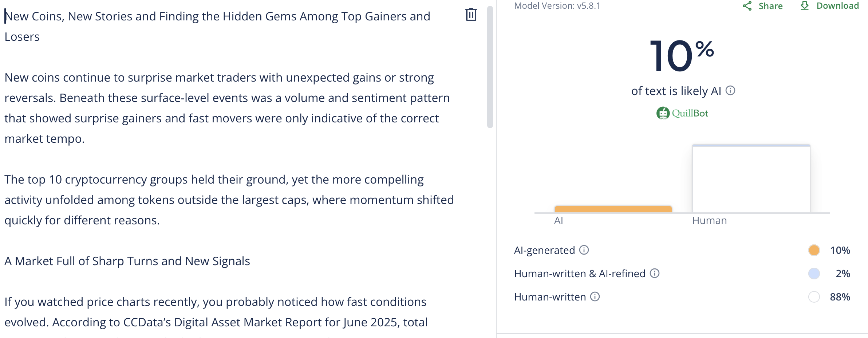The image size is (868, 338).
Task: Click the QuillBot robot logo
Action: (x=663, y=113)
